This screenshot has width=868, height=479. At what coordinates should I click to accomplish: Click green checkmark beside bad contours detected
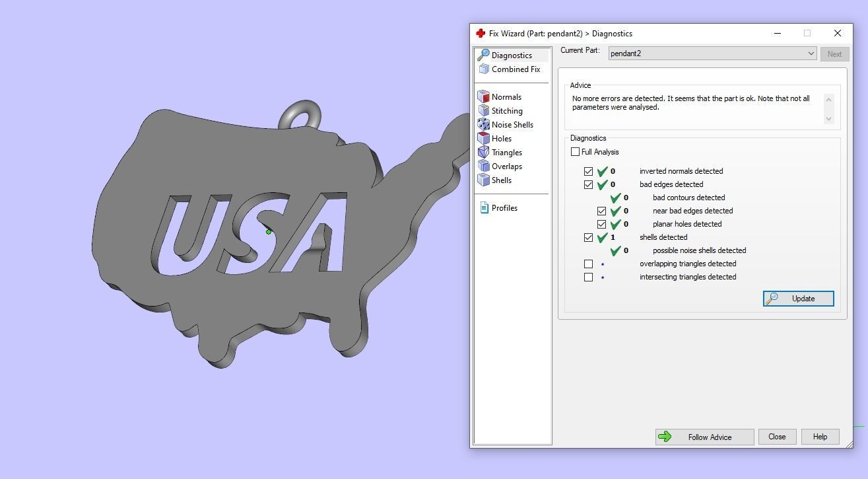[x=616, y=198]
